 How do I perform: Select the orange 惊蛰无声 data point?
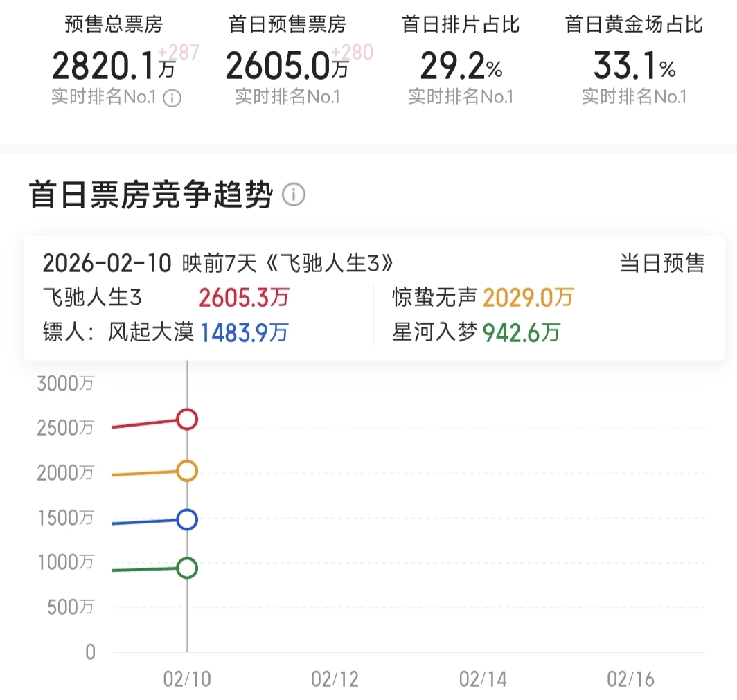click(x=187, y=471)
